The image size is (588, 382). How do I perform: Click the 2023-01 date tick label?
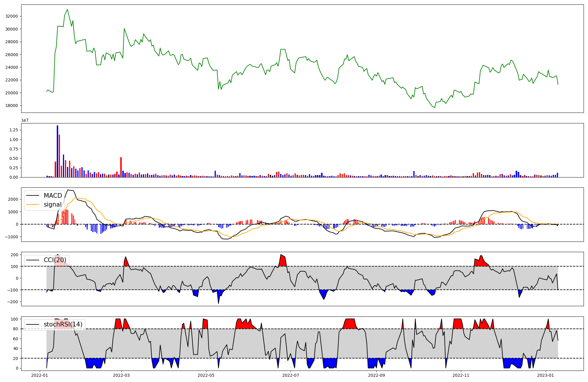pos(546,375)
